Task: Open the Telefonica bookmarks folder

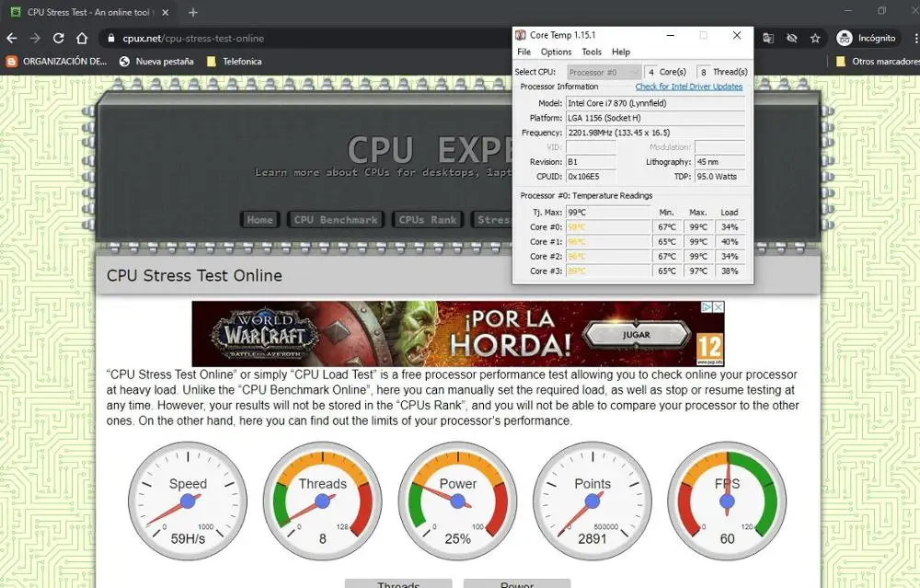Action: (x=234, y=61)
